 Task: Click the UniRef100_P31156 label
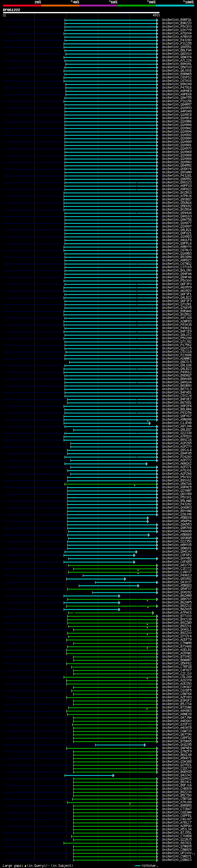click(176, 101)
